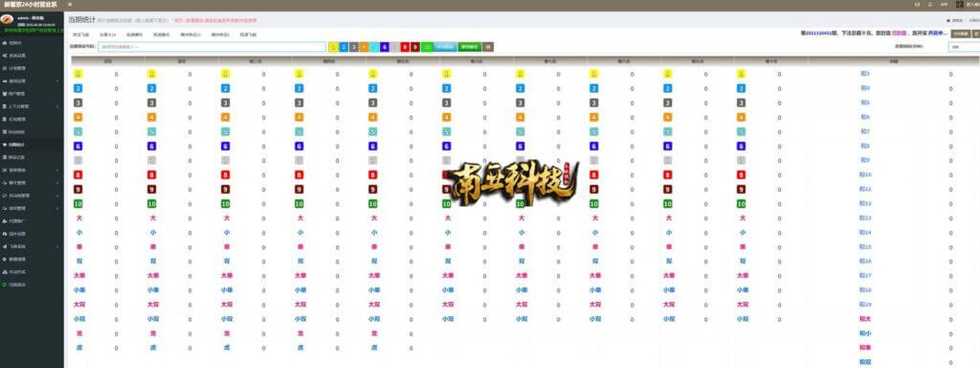Select 和大 in the sum column
980x368 pixels.
click(x=865, y=318)
